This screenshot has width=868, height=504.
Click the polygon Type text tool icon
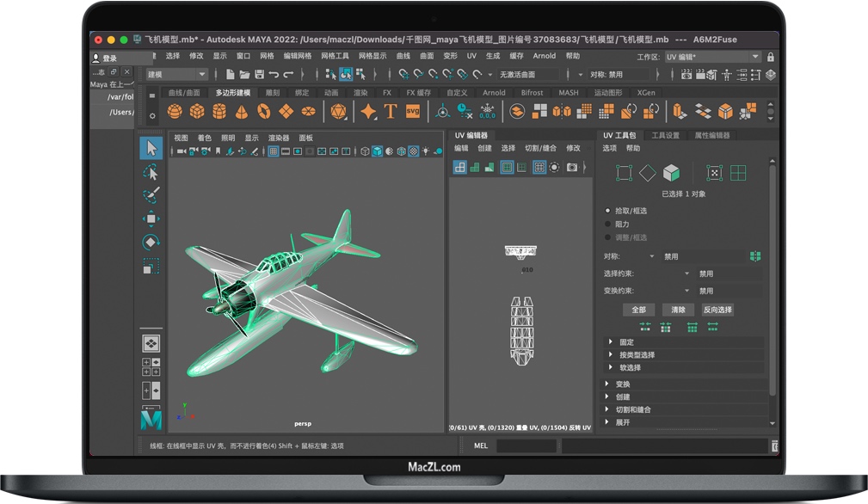click(391, 111)
